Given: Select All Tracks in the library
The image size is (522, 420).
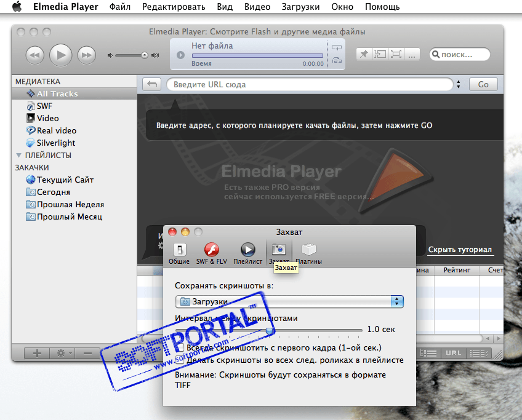Looking at the screenshot, I should 74,93.
